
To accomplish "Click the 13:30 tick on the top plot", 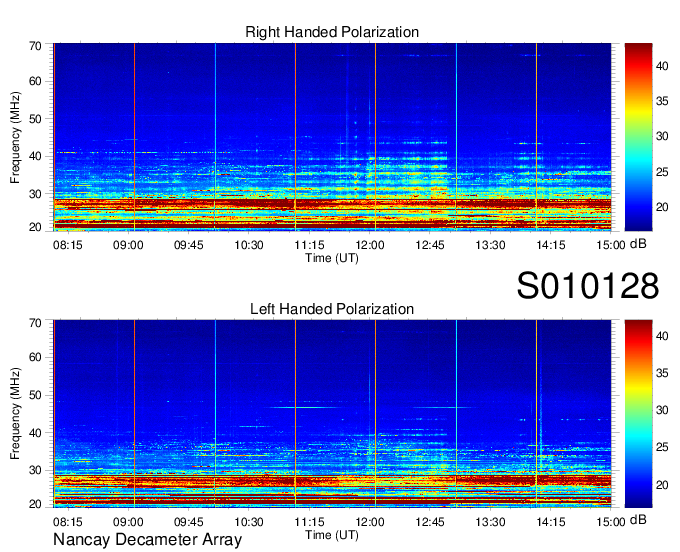I will 490,245.
